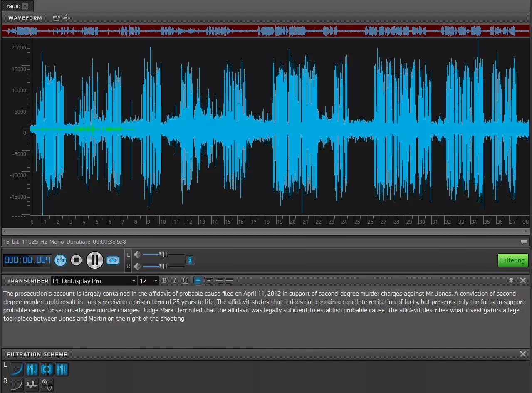Viewport: 532px width, 393px height.
Task: Open right channel waveform filter
Action: 32,385
